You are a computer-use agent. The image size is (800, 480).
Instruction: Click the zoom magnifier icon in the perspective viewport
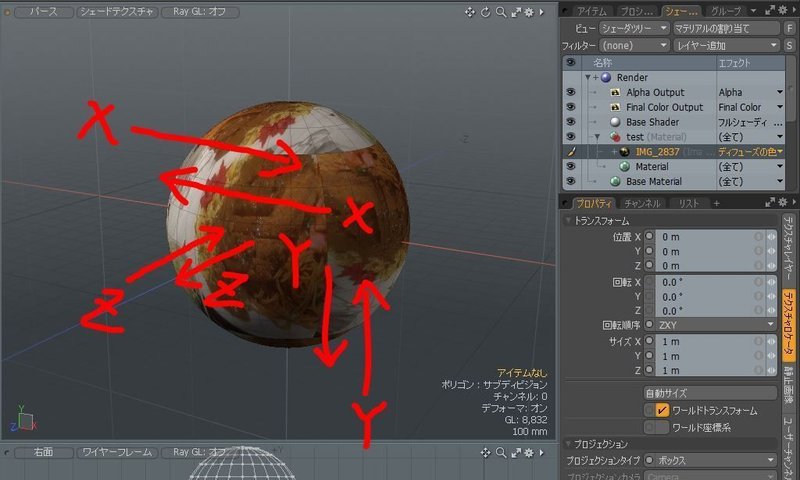click(x=501, y=12)
